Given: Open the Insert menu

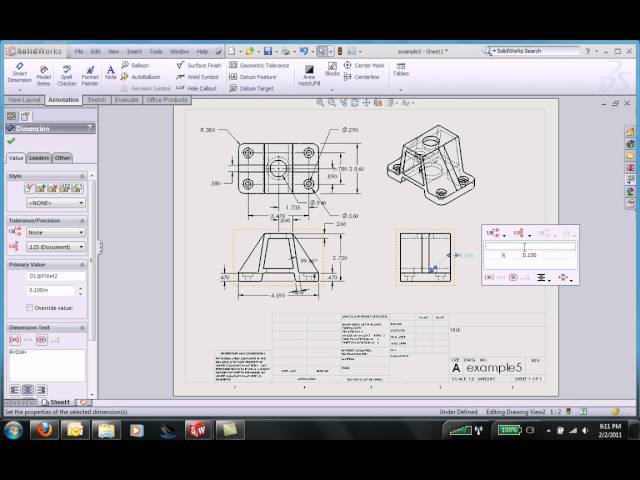Looking at the screenshot, I should 134,51.
